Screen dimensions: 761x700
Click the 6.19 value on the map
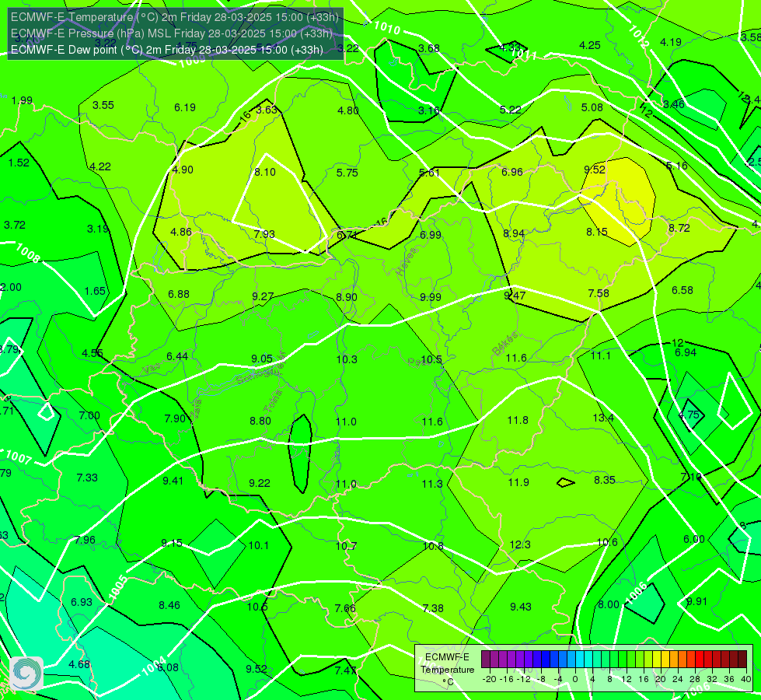(x=185, y=107)
